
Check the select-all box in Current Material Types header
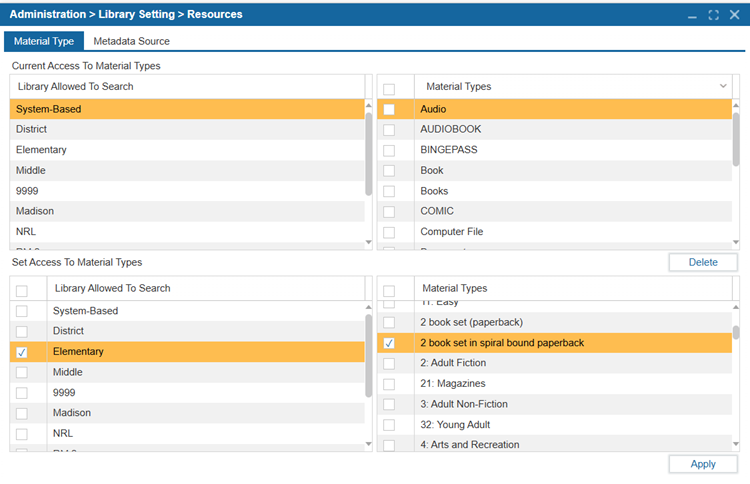(x=389, y=89)
